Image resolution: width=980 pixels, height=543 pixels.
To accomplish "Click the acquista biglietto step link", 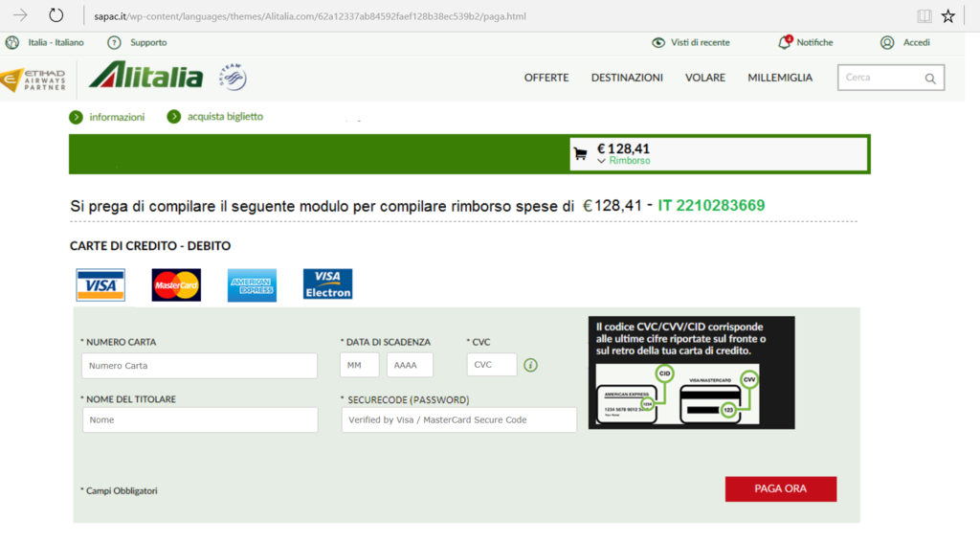I will [225, 117].
